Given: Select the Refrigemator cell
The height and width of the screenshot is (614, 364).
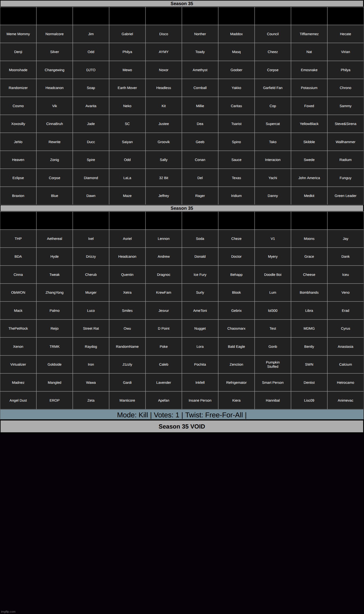Looking at the screenshot, I should (x=236, y=383).
